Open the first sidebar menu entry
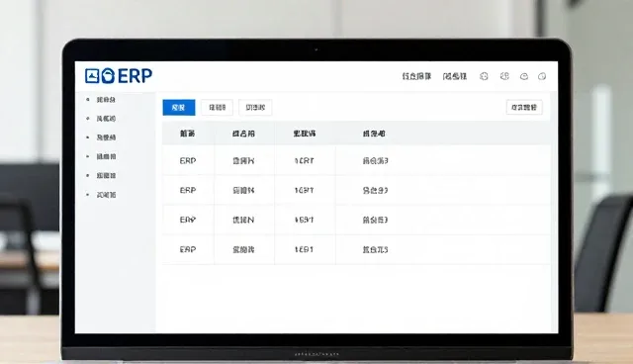This screenshot has width=633, height=364. tap(106, 100)
